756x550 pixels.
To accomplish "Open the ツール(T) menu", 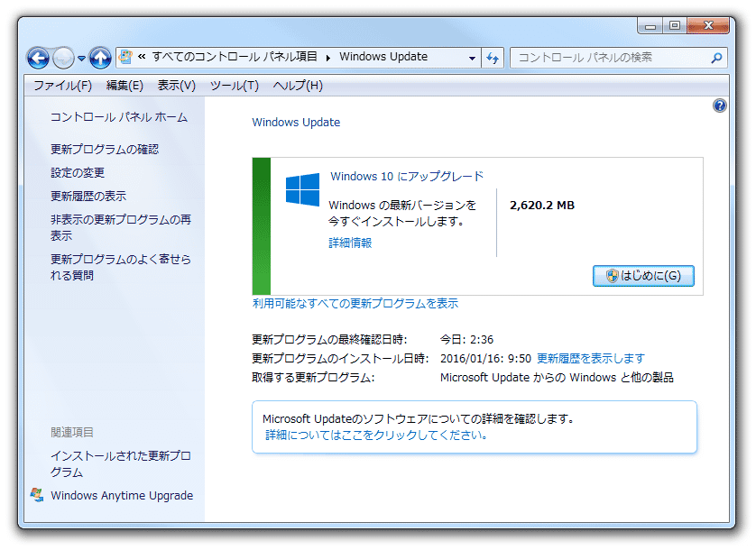I will coord(235,86).
